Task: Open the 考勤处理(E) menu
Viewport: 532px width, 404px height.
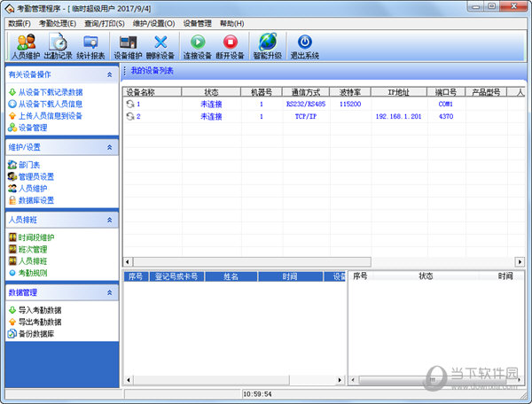Action: click(57, 22)
